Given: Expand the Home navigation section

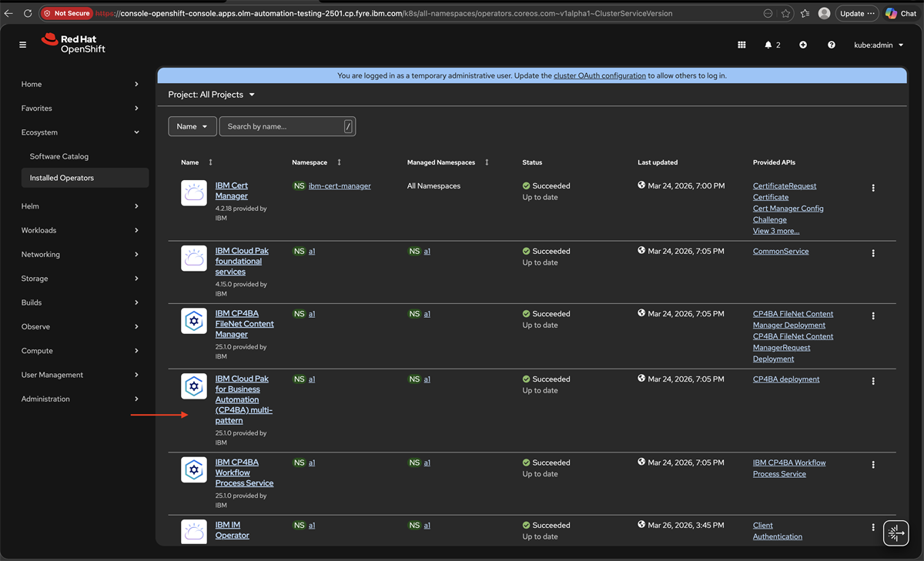Looking at the screenshot, I should pos(80,84).
